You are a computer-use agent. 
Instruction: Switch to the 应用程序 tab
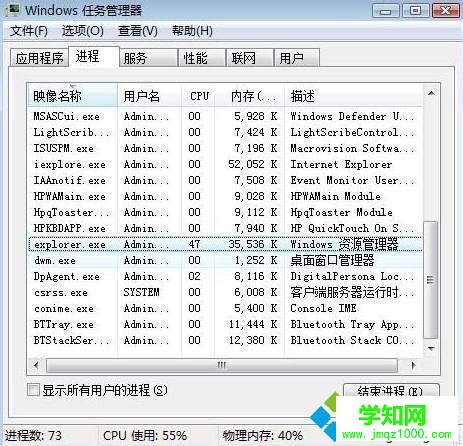coord(39,58)
